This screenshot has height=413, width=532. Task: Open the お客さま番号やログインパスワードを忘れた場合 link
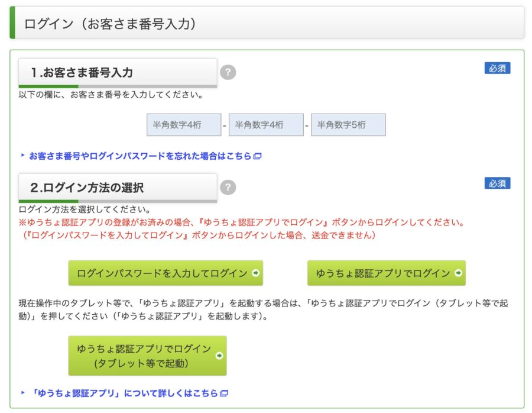click(140, 157)
